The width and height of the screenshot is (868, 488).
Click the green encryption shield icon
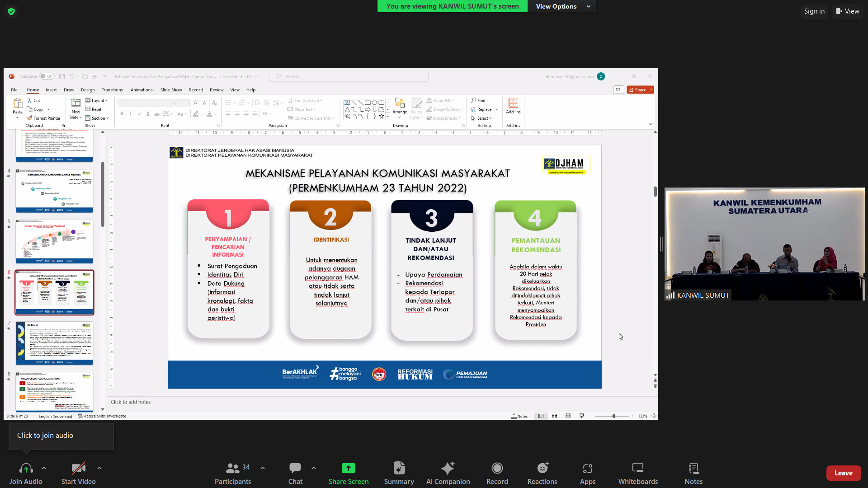coord(11,11)
